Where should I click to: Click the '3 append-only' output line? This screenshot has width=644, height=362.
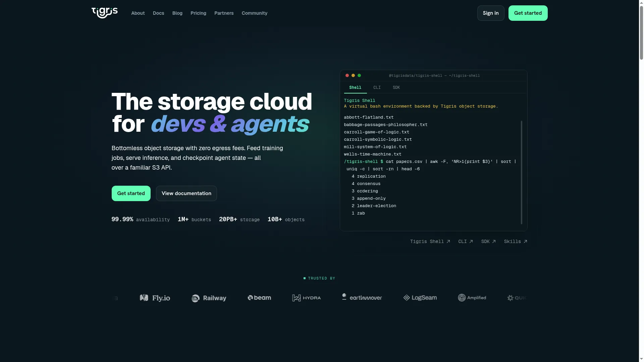point(368,198)
